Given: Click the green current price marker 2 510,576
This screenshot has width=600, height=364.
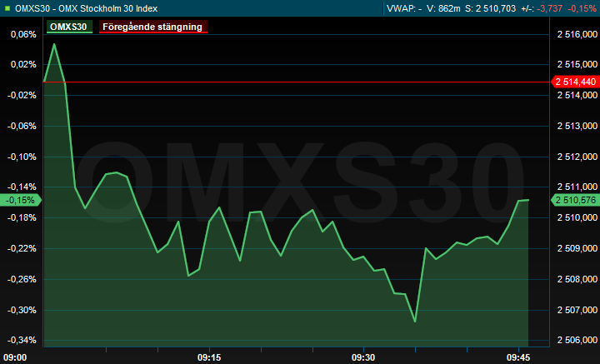Looking at the screenshot, I should pos(575,200).
